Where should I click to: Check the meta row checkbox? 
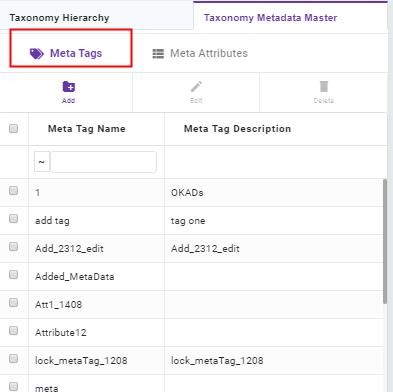click(x=13, y=387)
